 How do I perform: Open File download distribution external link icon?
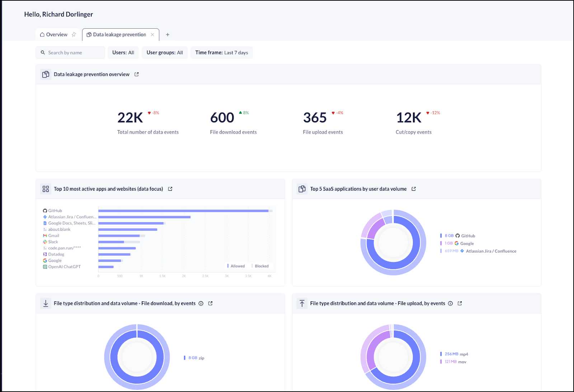(x=210, y=303)
